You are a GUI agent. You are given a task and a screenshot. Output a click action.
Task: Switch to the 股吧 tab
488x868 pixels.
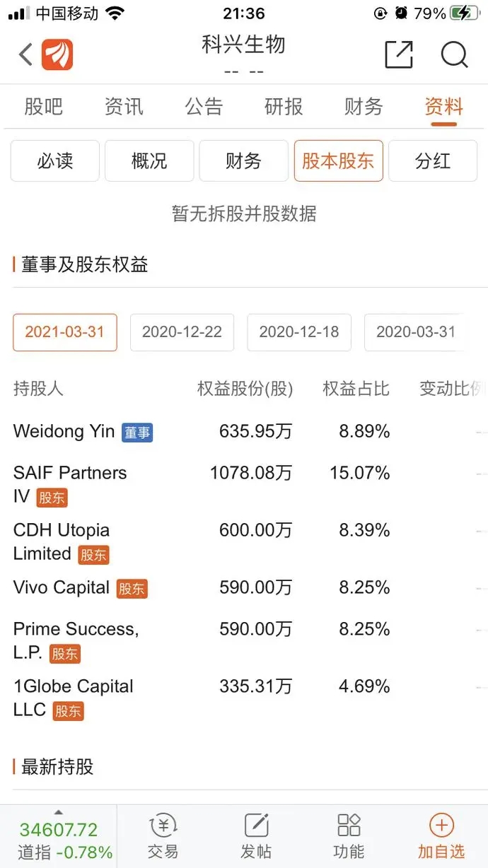(44, 107)
